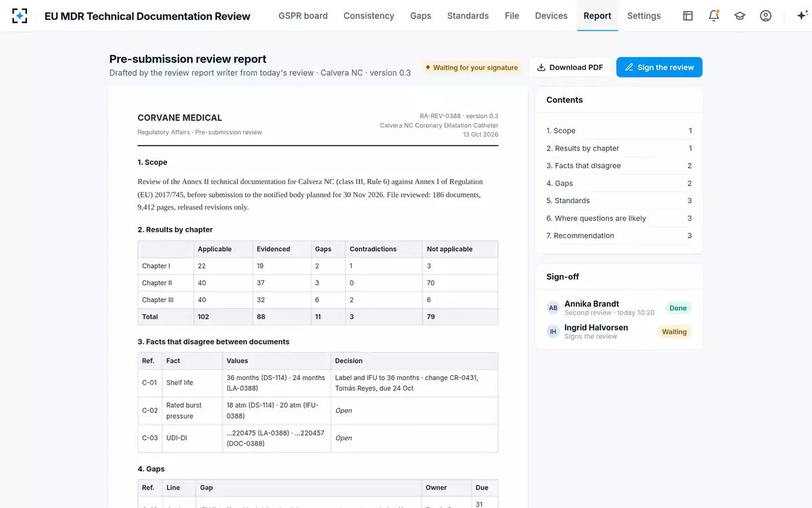The width and height of the screenshot is (812, 508).
Task: Jump to 3. Facts that disagree
Action: (x=619, y=166)
